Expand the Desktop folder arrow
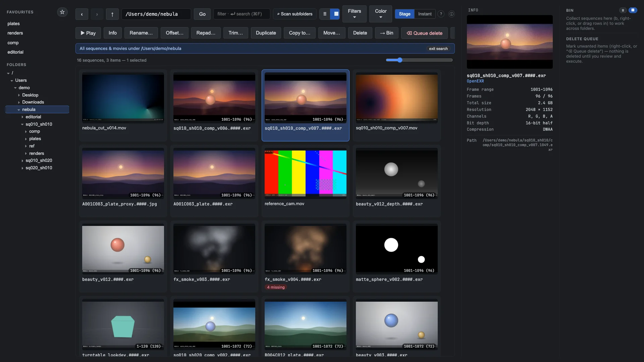The height and width of the screenshot is (362, 644). 19,95
